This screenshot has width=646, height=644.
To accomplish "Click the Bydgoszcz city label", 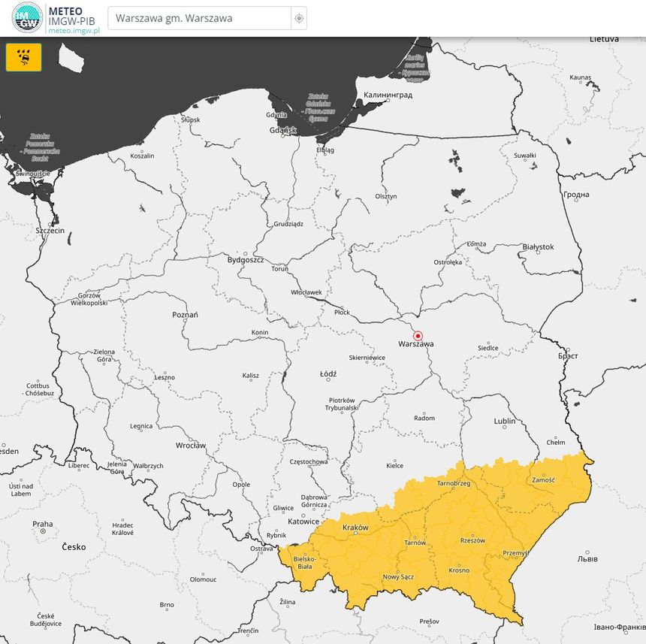I will (246, 260).
